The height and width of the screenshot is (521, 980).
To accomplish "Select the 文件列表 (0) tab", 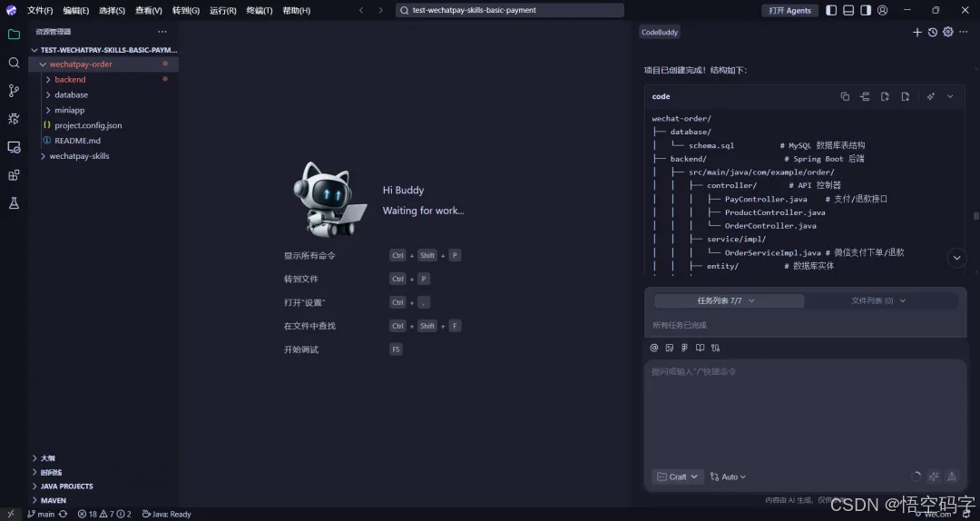I will click(880, 300).
